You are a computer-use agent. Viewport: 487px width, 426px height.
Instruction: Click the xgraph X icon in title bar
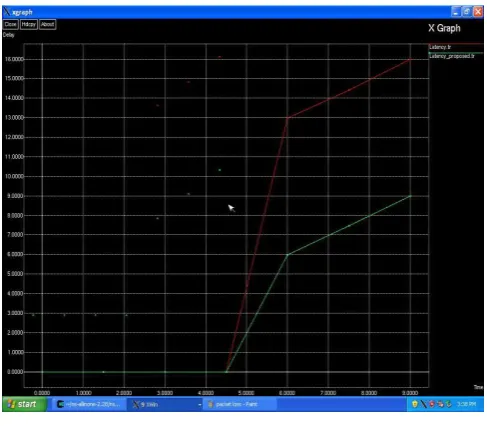(7, 12)
